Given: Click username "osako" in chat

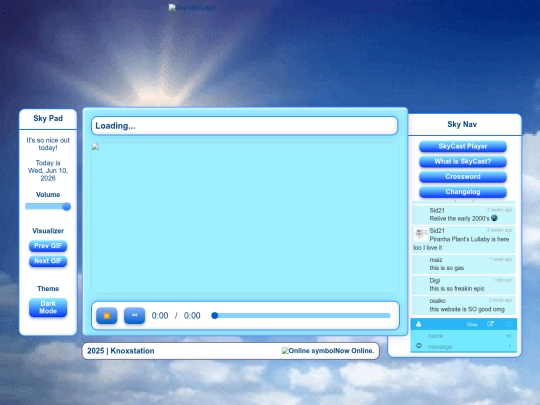Looking at the screenshot, I should [437, 301].
